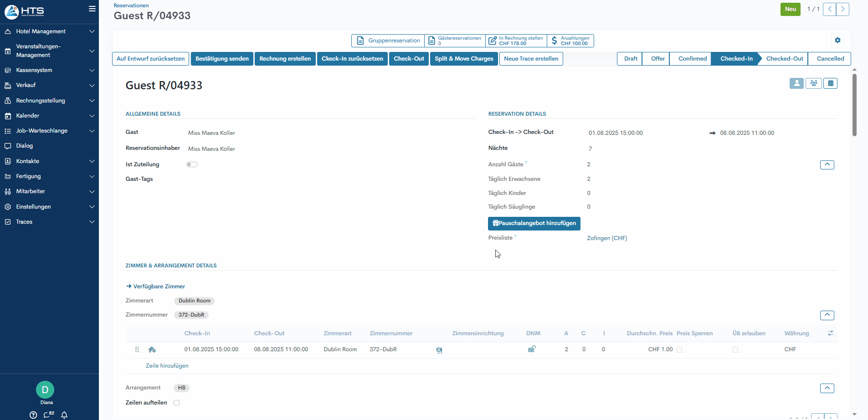Open the group guests view icon
Screen dimensions: 868x420
pyautogui.click(x=813, y=83)
